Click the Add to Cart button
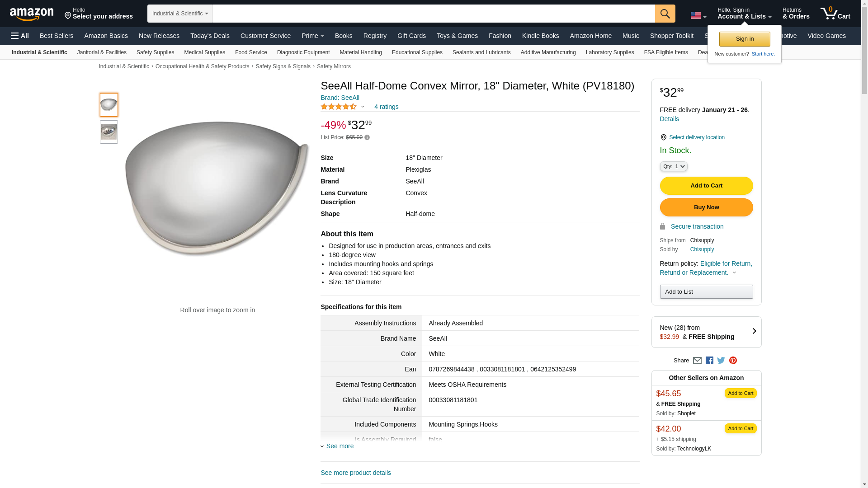Screen dimensions: 868x488 706,186
